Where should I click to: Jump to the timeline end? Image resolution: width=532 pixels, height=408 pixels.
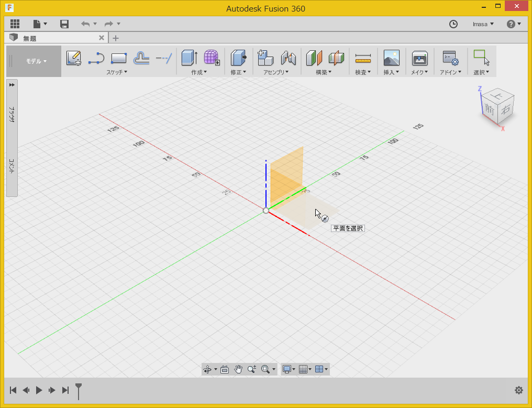(x=65, y=390)
